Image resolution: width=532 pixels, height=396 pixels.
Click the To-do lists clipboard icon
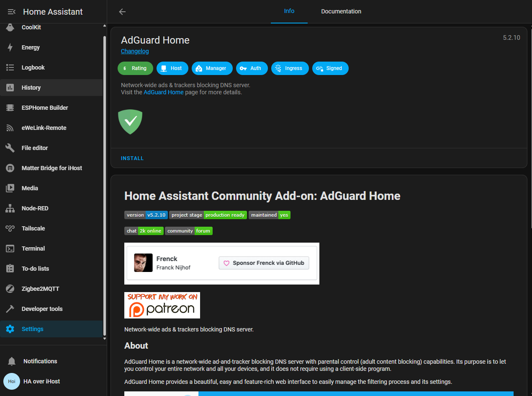(10, 269)
